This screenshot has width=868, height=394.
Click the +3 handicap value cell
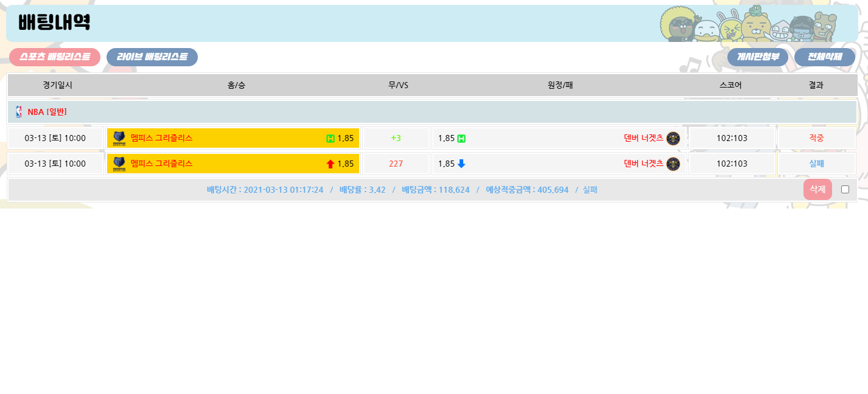pyautogui.click(x=396, y=138)
